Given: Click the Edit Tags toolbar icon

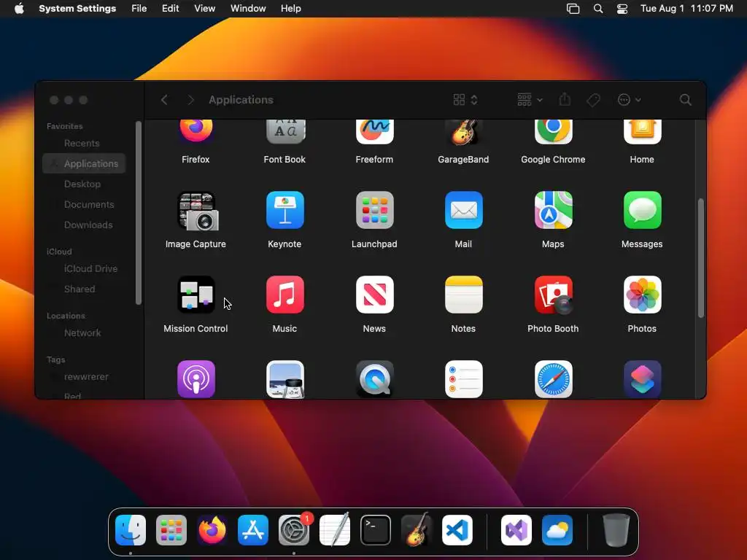Looking at the screenshot, I should point(593,99).
